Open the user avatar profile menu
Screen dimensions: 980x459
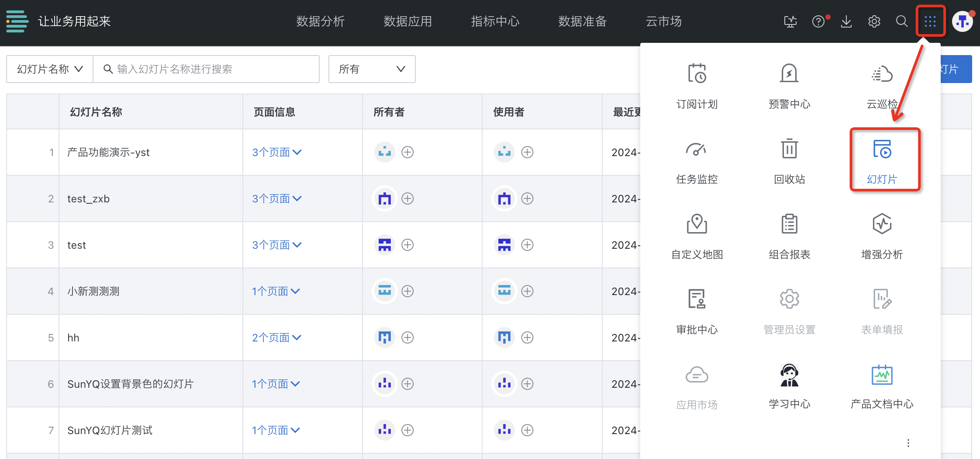pyautogui.click(x=963, y=21)
